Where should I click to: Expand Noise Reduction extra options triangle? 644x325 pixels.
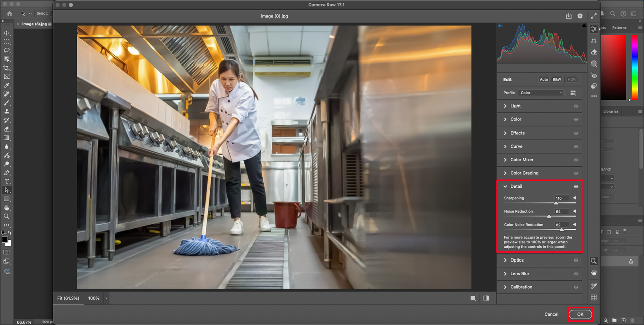[574, 212]
